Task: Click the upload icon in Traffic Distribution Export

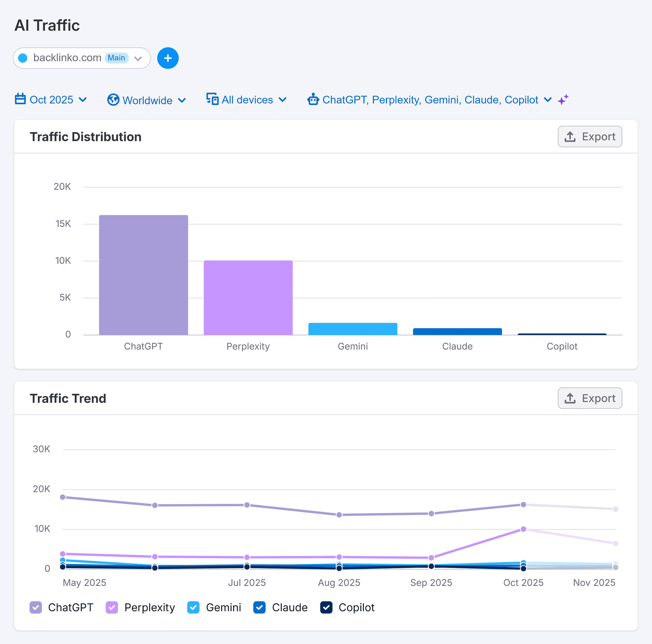Action: click(x=570, y=136)
